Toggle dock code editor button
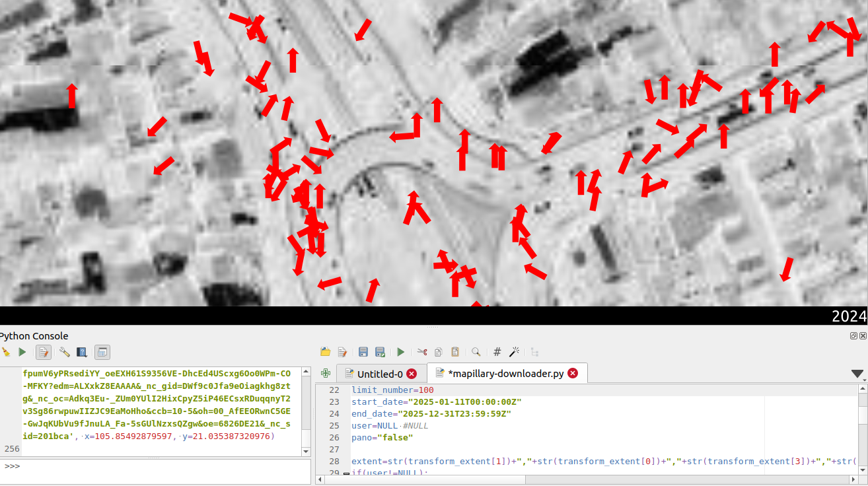Screen dimensions: 868x486 click(102, 352)
